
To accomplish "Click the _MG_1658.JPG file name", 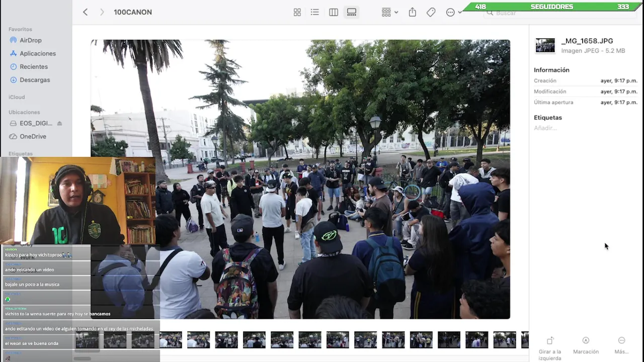I will [x=587, y=41].
